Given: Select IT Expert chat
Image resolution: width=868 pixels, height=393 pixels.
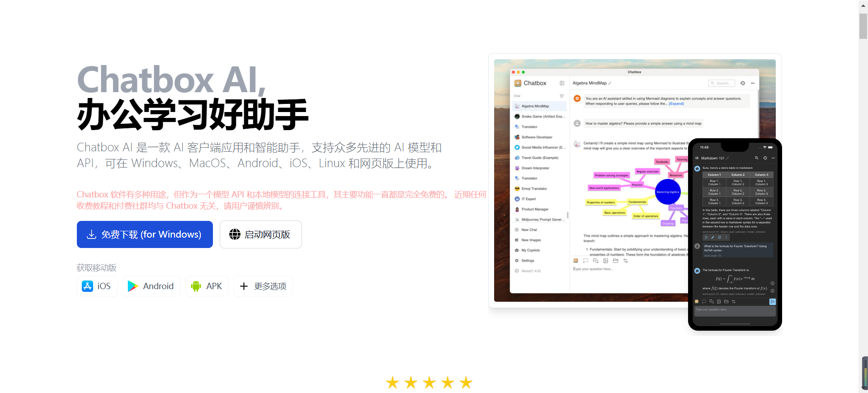Looking at the screenshot, I should 540,199.
